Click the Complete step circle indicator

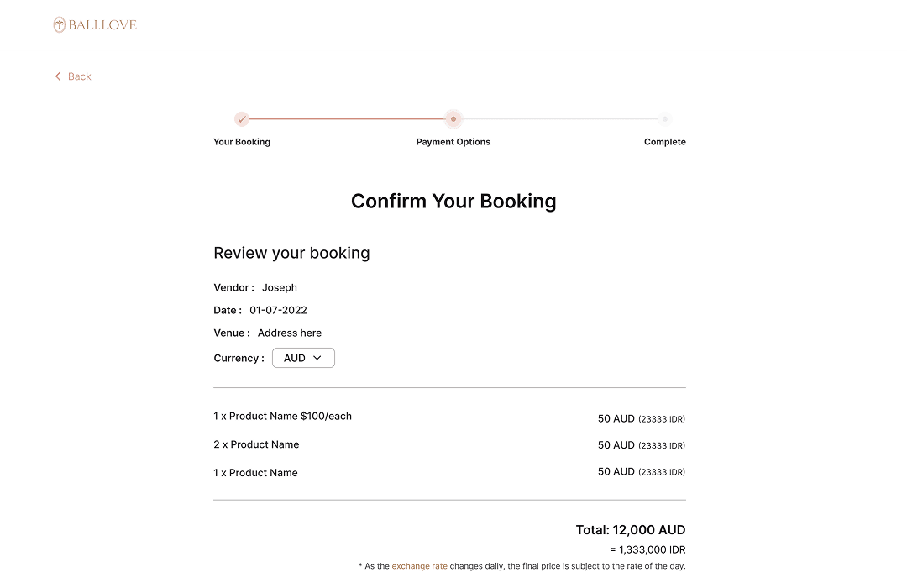click(x=665, y=119)
